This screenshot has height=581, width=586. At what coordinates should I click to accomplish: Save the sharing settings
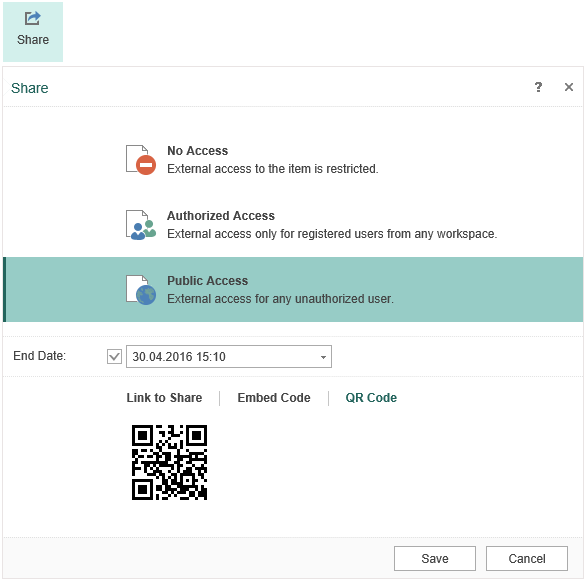tap(435, 558)
